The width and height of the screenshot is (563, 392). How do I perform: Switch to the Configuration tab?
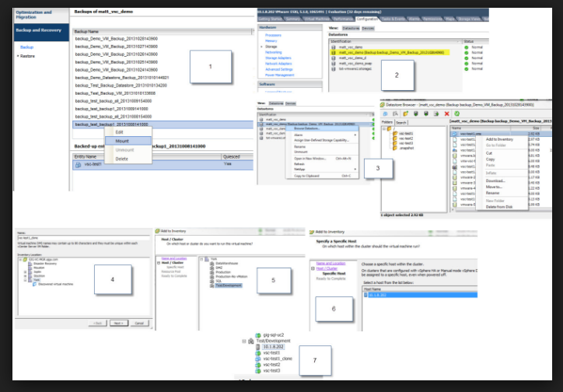367,17
